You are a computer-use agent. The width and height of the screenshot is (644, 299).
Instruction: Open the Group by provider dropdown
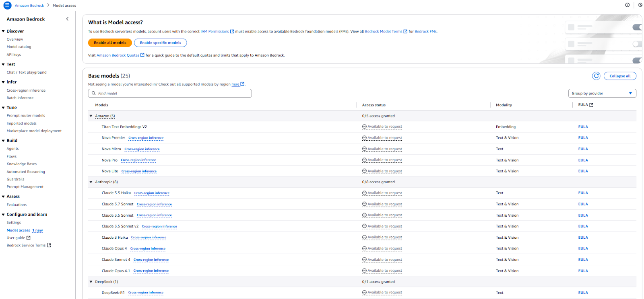[602, 93]
